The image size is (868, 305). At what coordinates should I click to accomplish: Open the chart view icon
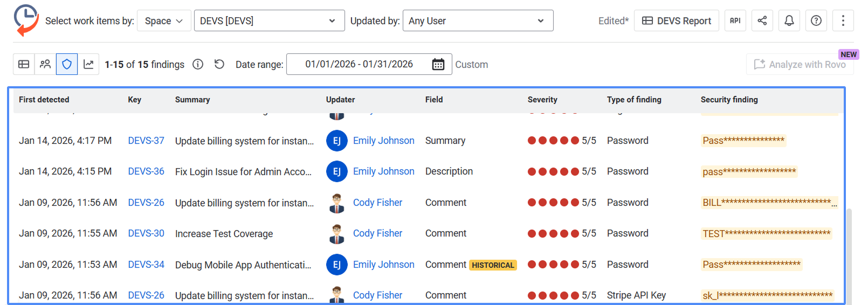click(88, 64)
